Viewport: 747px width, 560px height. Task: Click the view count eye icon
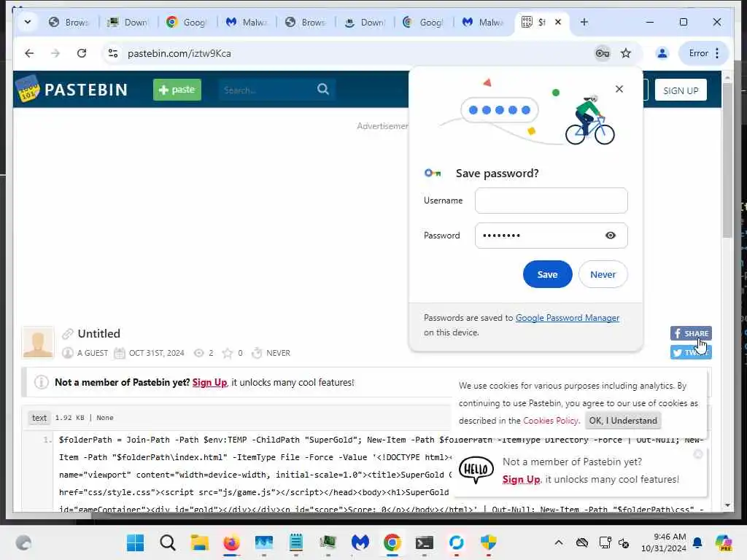(199, 353)
